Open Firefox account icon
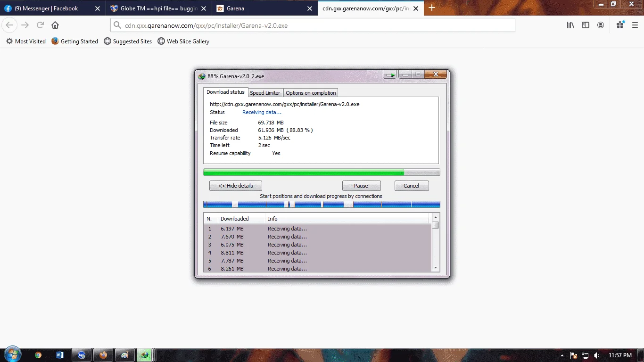 601,25
